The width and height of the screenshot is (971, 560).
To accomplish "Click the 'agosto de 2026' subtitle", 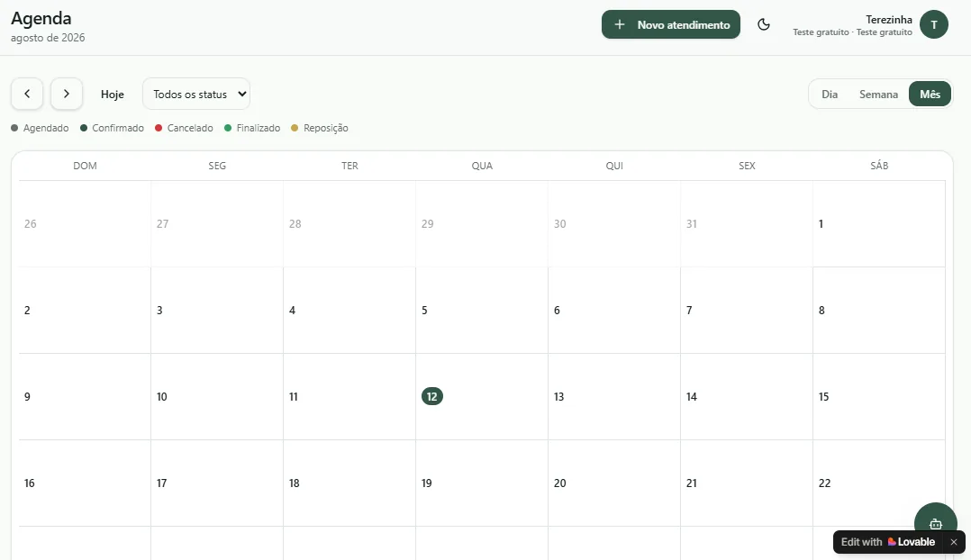I will click(48, 38).
